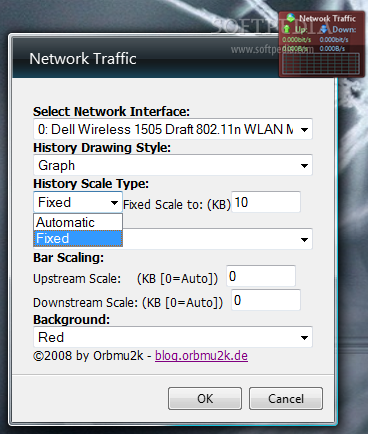Image resolution: width=368 pixels, height=434 pixels.
Task: Open the History Scale Type combo box
Action: coord(78,202)
